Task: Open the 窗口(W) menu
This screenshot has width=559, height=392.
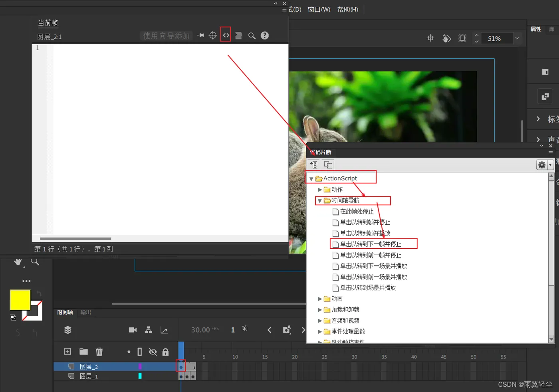Action: click(319, 9)
